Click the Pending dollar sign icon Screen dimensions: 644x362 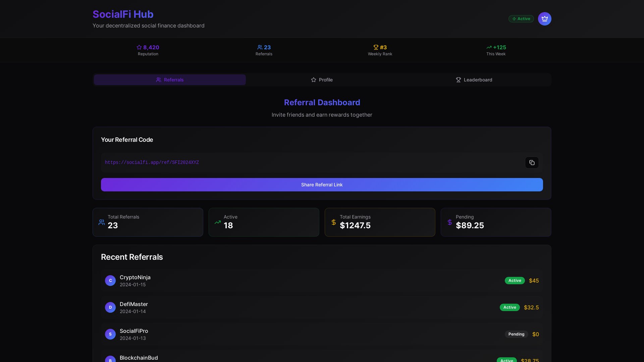(x=449, y=222)
